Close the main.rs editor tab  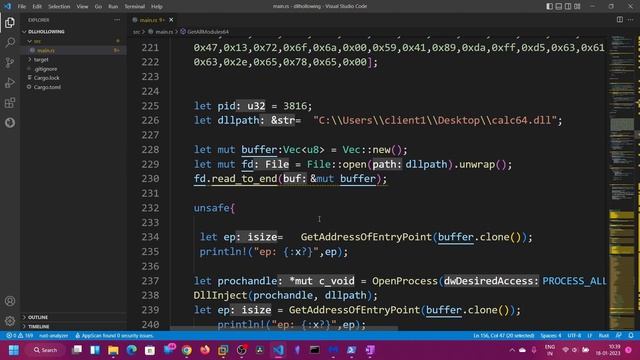[171, 20]
